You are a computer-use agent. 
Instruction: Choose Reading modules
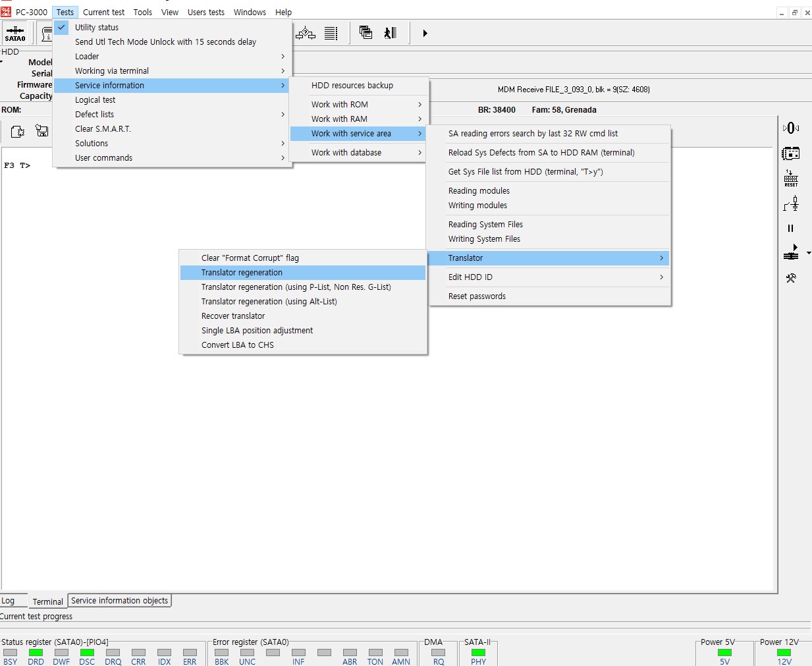click(549, 190)
